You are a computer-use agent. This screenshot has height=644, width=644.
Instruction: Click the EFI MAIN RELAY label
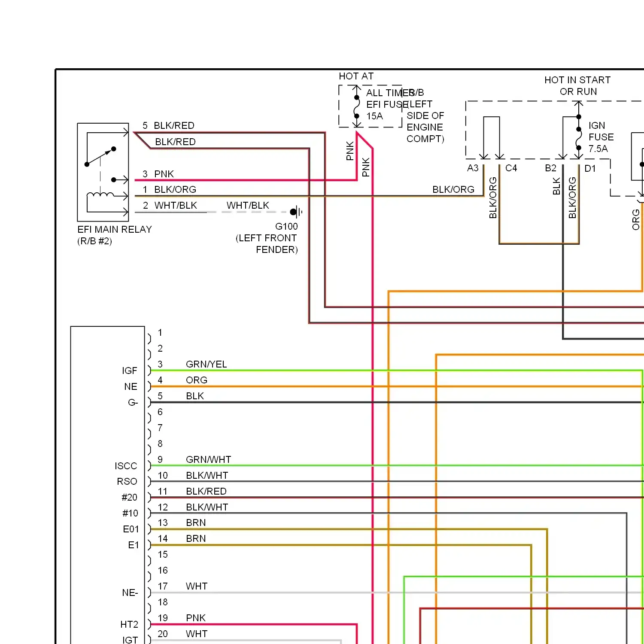point(115,229)
